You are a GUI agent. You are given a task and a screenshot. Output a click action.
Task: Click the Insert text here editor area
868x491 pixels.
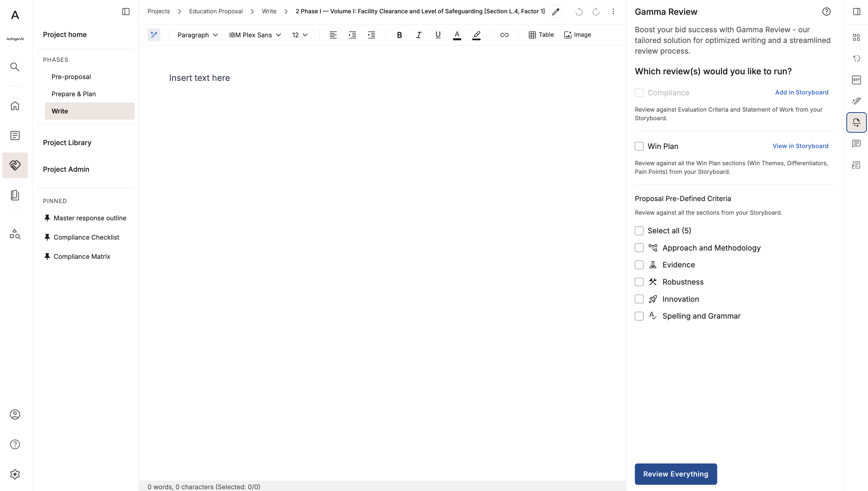pos(199,78)
